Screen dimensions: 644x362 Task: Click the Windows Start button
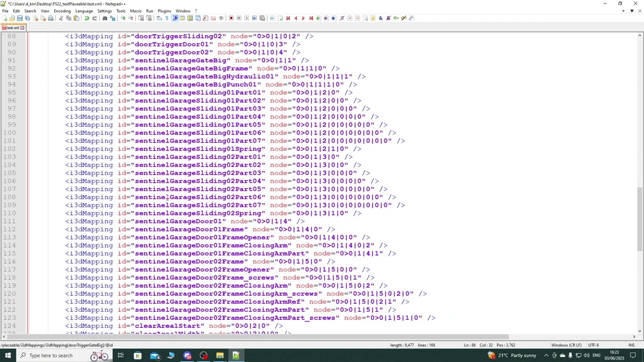pyautogui.click(x=8, y=355)
